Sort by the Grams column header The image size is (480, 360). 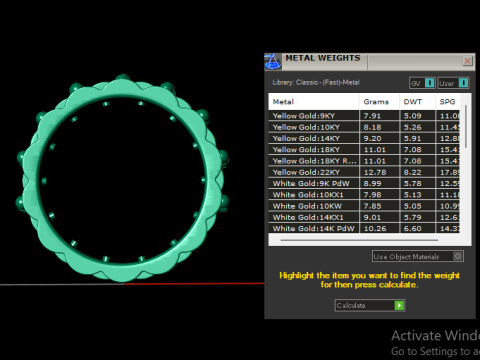tap(379, 102)
